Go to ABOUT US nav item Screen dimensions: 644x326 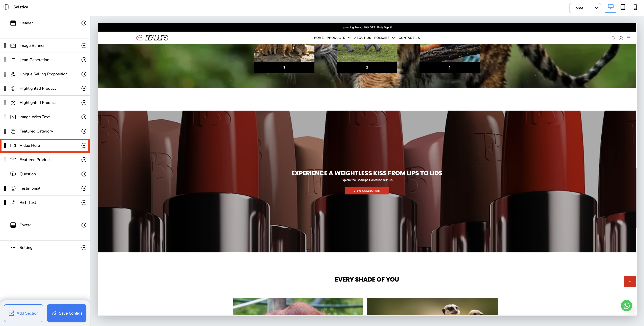(x=362, y=38)
